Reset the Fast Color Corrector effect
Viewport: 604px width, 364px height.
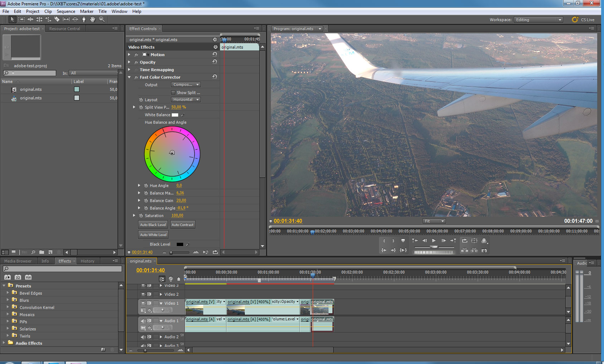[215, 77]
